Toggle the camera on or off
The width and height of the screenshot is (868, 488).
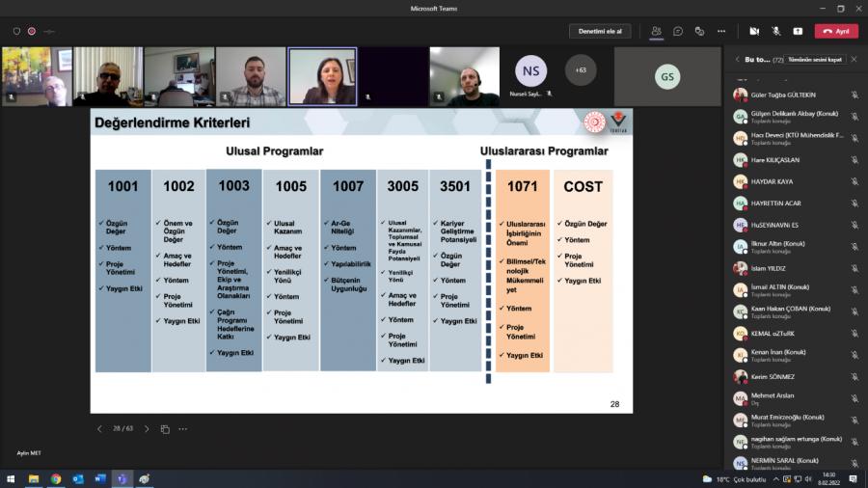pos(754,31)
